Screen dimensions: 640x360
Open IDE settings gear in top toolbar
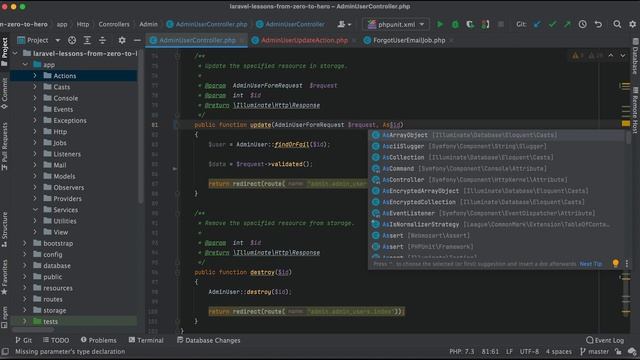tap(632, 24)
